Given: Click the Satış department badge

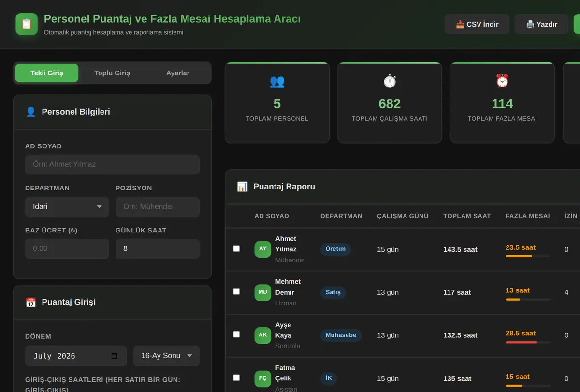Looking at the screenshot, I should coord(333,292).
